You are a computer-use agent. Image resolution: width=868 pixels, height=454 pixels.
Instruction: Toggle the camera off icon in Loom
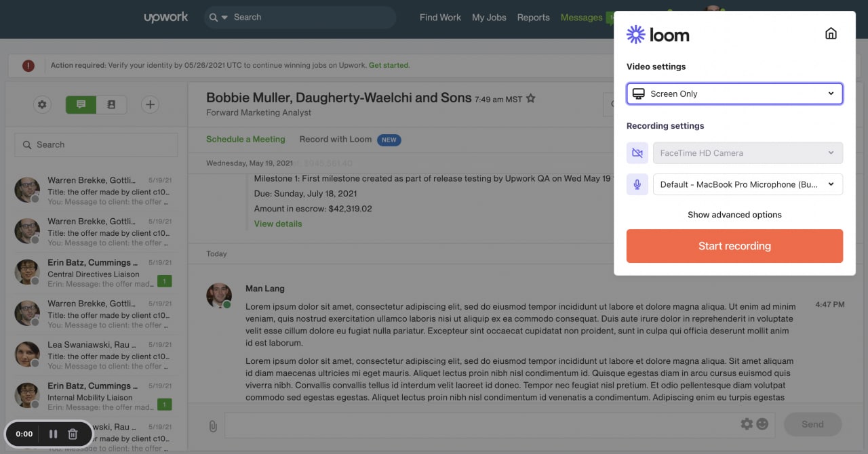click(637, 153)
